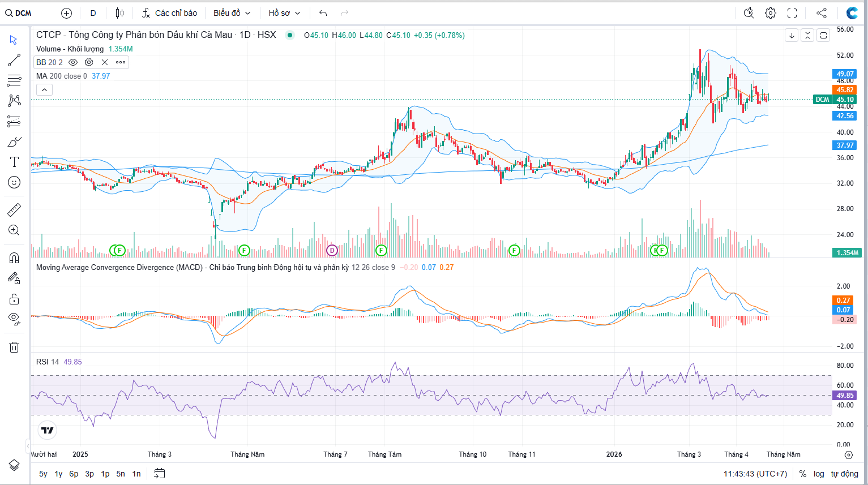Open the chart settings gear
The height and width of the screenshot is (485, 868).
pyautogui.click(x=771, y=13)
